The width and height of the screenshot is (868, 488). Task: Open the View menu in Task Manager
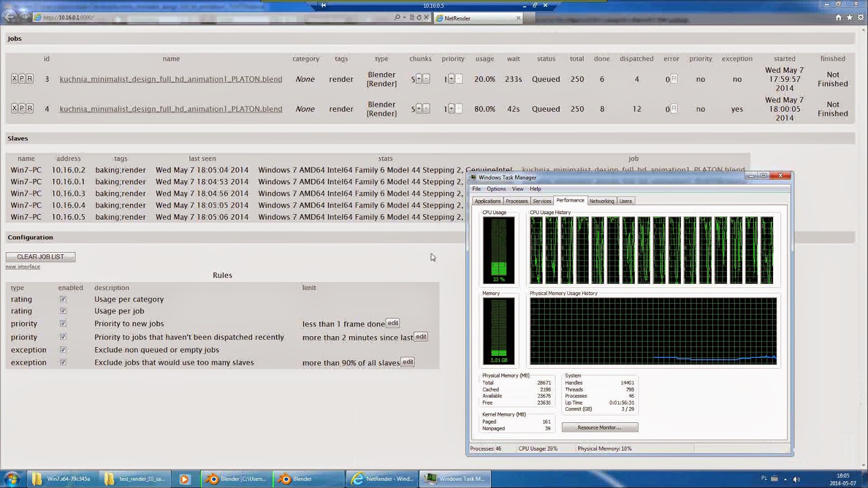coord(518,189)
